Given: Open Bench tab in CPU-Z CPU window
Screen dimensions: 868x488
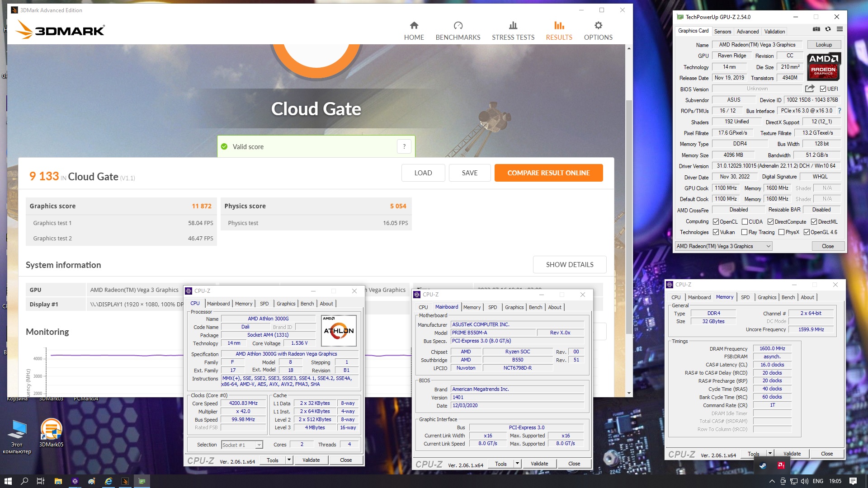Looking at the screenshot, I should [x=307, y=304].
